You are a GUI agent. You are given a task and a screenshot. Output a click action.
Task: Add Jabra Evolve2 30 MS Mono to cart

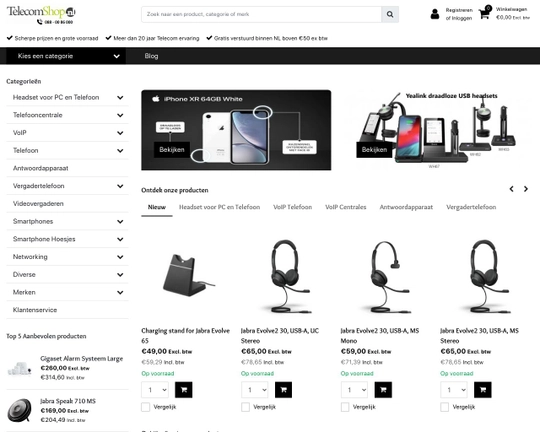[x=383, y=390]
